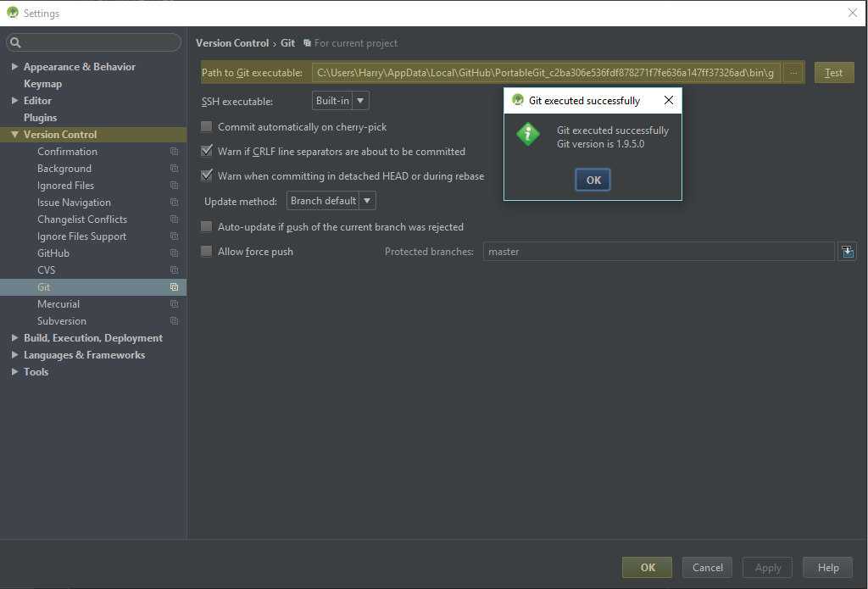Expand Languages & Frameworks section
The width and height of the screenshot is (868, 589).
[x=15, y=355]
